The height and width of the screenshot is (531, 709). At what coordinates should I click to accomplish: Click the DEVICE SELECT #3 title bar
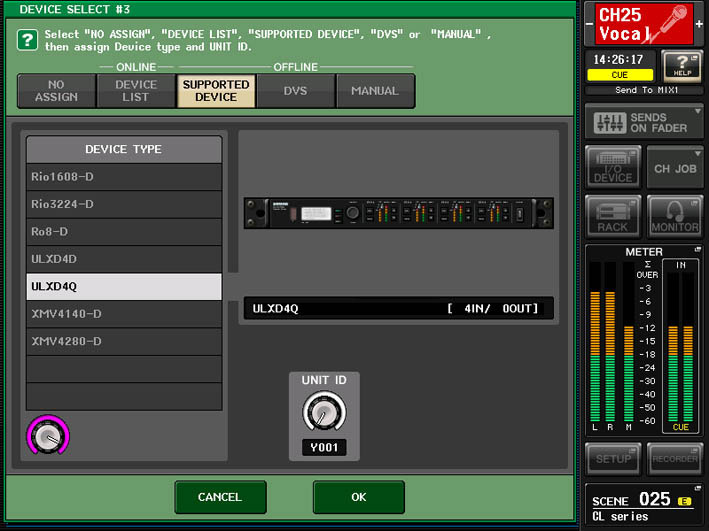289,9
